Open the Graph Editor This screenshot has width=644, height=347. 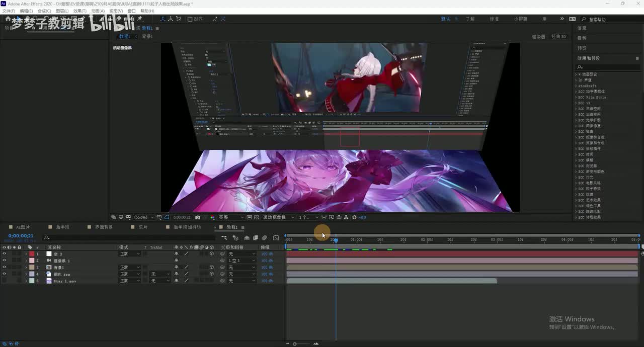[x=276, y=238]
